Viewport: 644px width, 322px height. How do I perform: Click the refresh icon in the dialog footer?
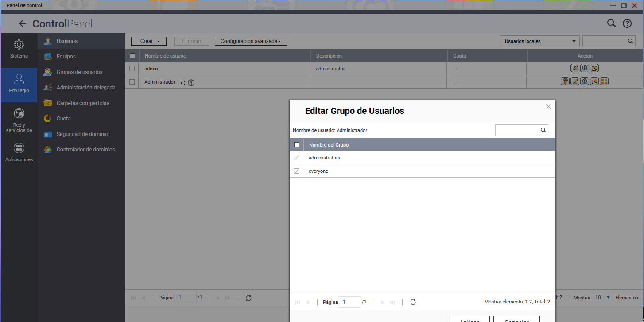tap(413, 302)
